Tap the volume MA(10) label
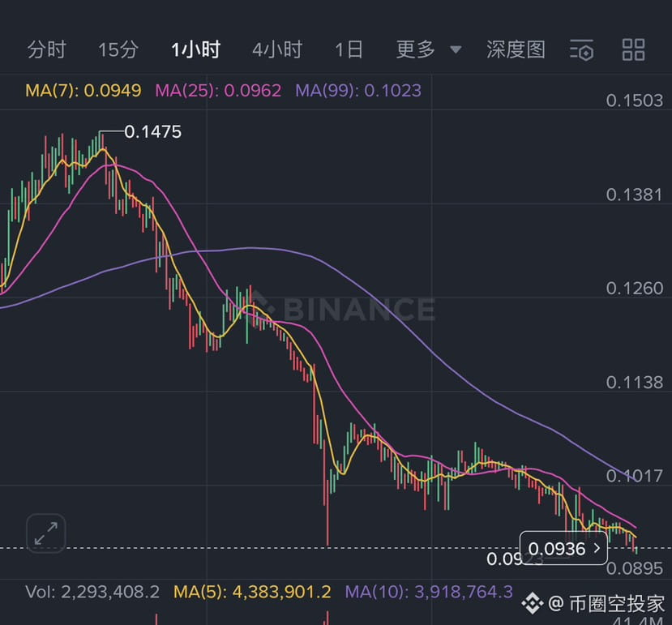The width and height of the screenshot is (672, 625). click(x=429, y=592)
